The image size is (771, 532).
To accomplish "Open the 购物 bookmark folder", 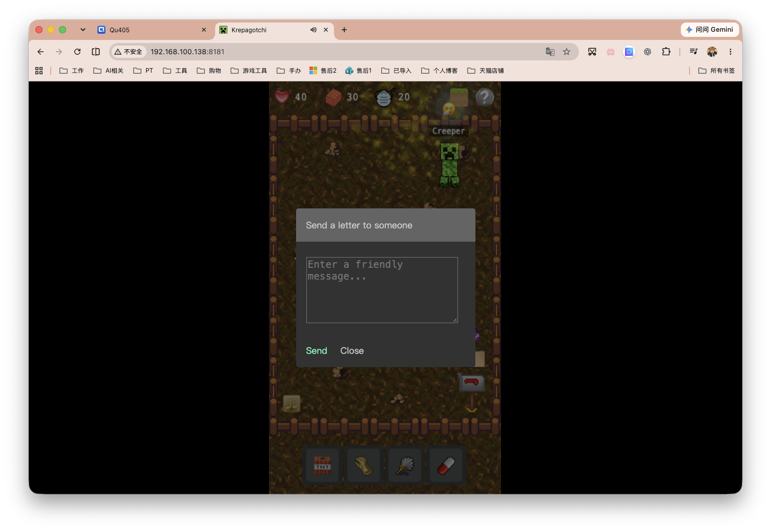I will pos(209,71).
